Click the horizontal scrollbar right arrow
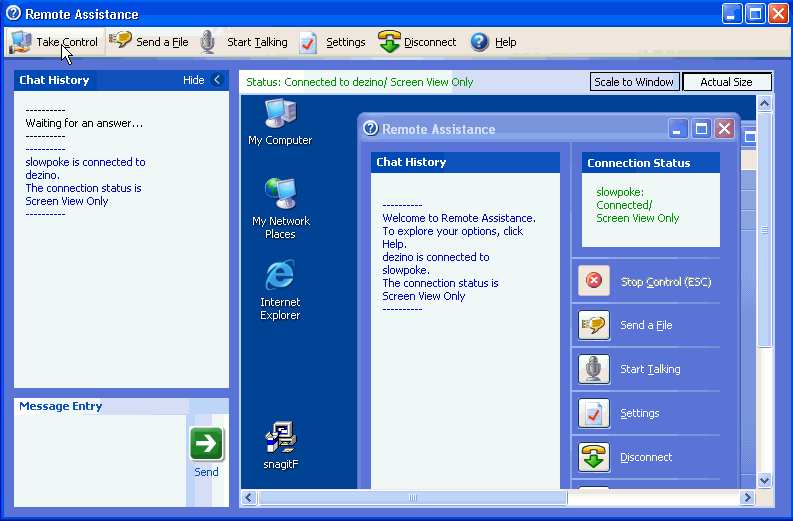 (747, 497)
